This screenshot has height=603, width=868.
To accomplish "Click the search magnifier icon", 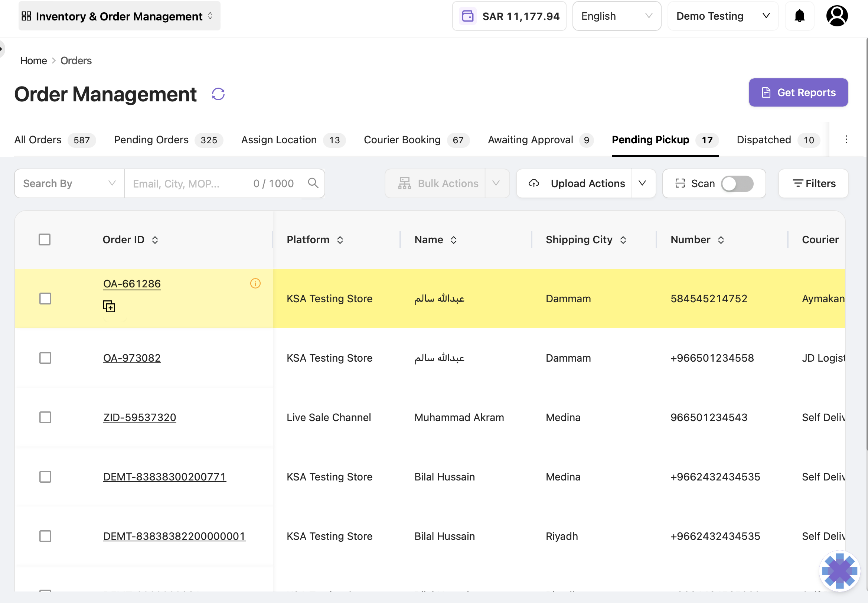I will [x=313, y=183].
